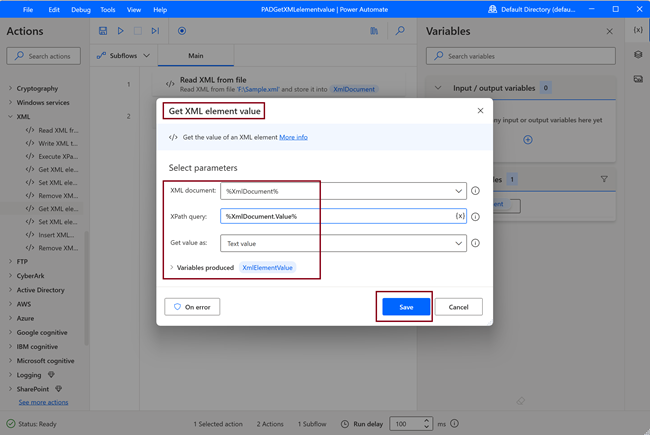650x435 pixels.
Task: Open the File menu
Action: click(x=28, y=9)
